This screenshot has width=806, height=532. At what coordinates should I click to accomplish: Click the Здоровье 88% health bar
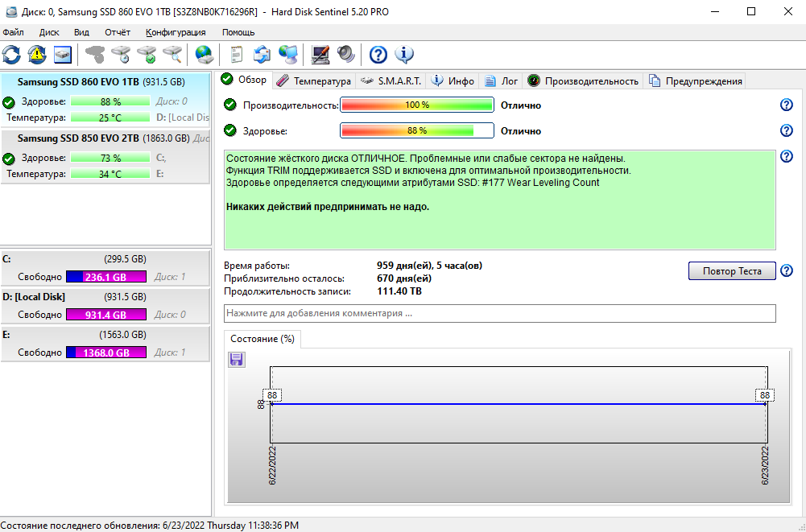(417, 130)
